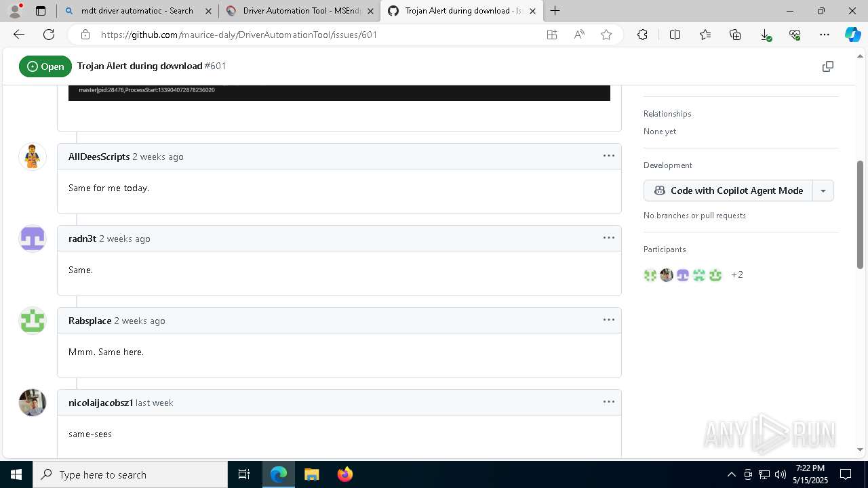868x488 pixels.
Task: Open Edge Settings and more menu
Action: coord(825,35)
